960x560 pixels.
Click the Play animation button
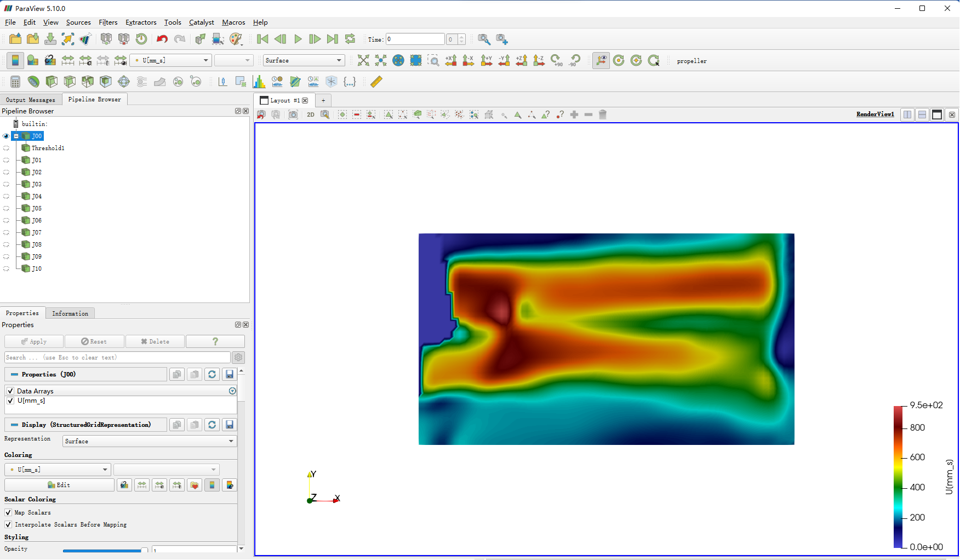pyautogui.click(x=298, y=39)
